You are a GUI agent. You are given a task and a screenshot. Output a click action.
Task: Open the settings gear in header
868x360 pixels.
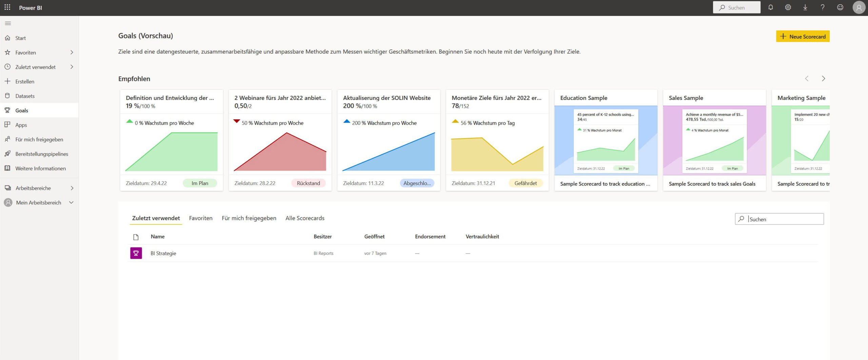click(788, 7)
